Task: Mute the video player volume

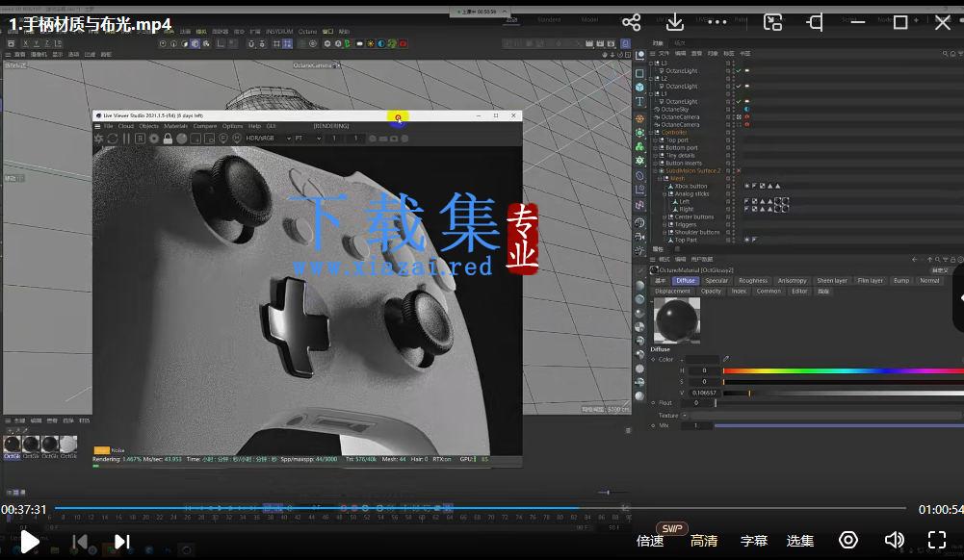Action: tap(895, 540)
